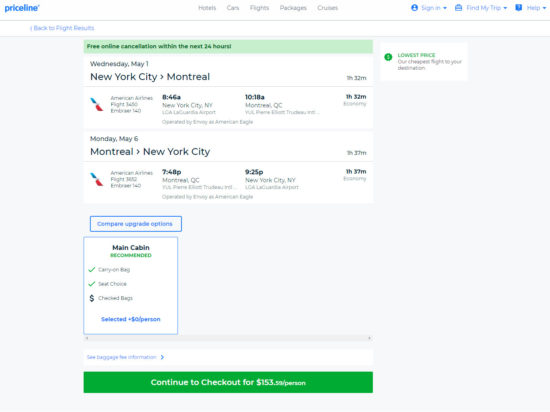Click American Airlines logo on outbound flight
This screenshot has width=550, height=412.
point(97,104)
